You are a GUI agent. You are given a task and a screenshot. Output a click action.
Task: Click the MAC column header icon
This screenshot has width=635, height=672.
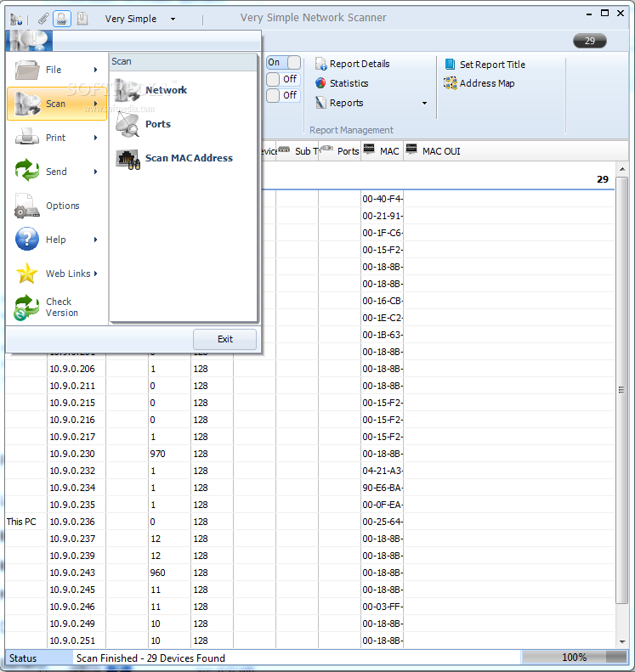(x=369, y=149)
